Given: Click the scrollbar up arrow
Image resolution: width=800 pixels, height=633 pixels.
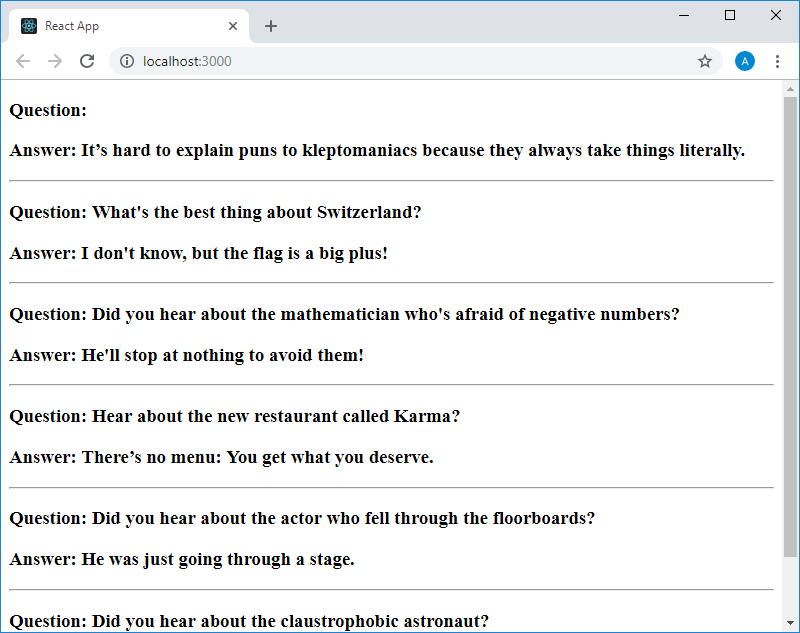Looking at the screenshot, I should [791, 89].
